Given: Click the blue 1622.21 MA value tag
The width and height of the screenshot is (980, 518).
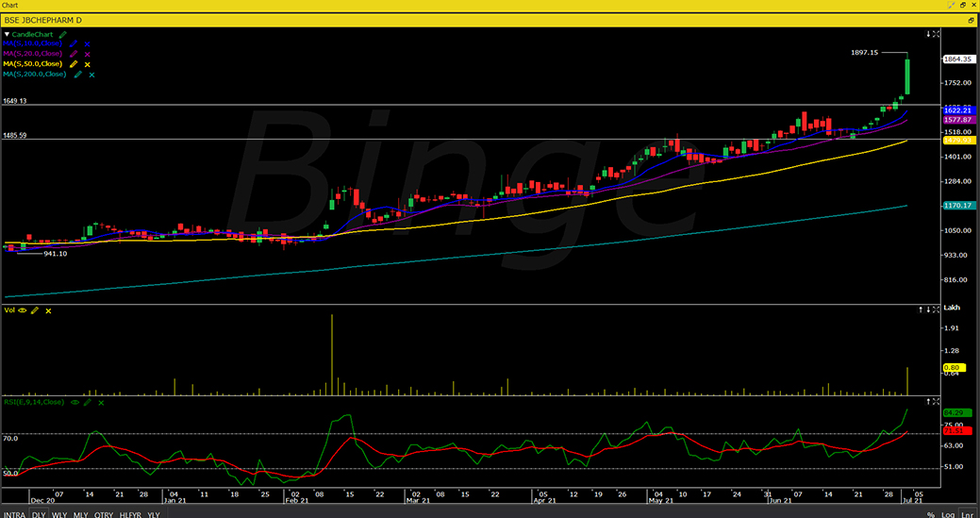Looking at the screenshot, I should (x=958, y=110).
